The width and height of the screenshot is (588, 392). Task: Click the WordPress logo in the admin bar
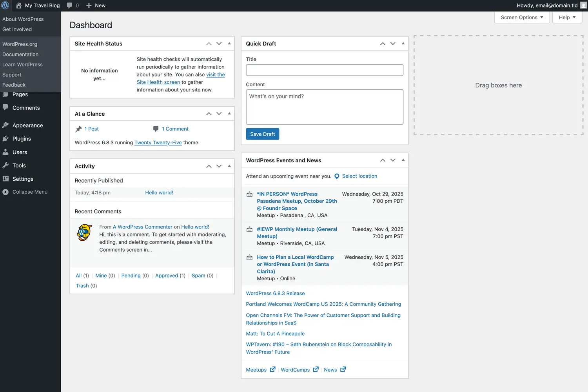point(5,5)
